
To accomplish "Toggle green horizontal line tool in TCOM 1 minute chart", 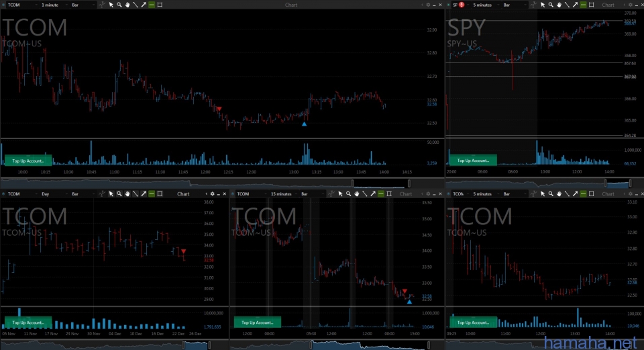I will click(152, 5).
